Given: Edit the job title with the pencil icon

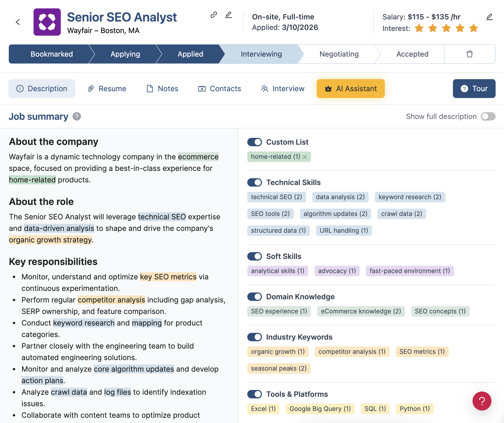Looking at the screenshot, I should tap(228, 15).
